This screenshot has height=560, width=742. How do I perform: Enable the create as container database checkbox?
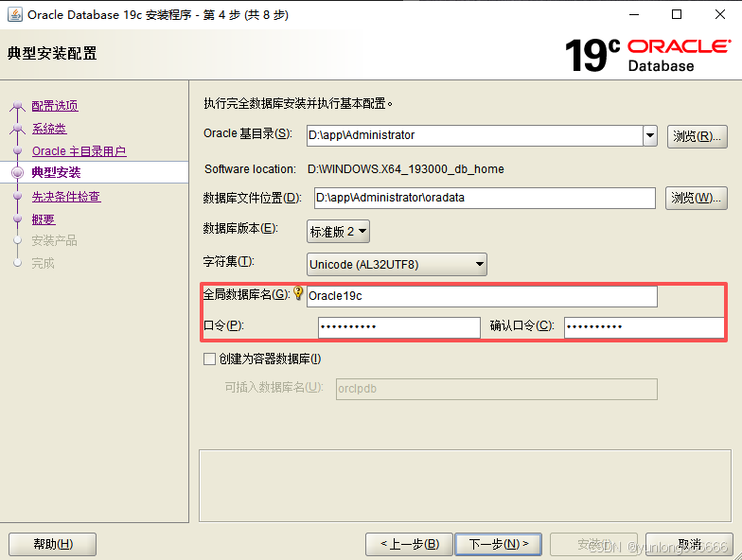[x=209, y=359]
